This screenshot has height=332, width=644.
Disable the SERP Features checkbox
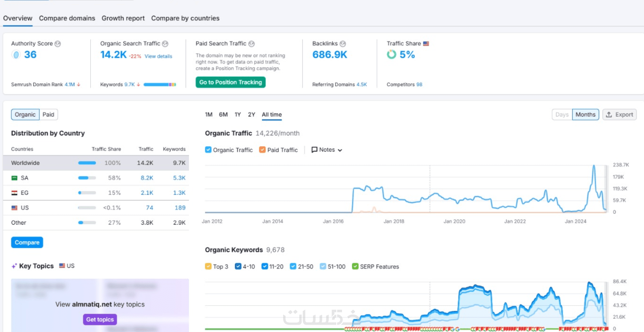[355, 266]
